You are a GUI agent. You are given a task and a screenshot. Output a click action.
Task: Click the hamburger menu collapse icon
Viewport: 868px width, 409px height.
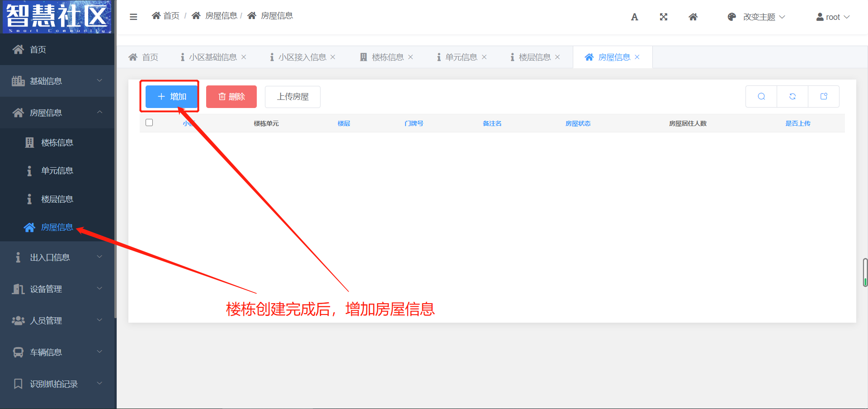tap(133, 17)
